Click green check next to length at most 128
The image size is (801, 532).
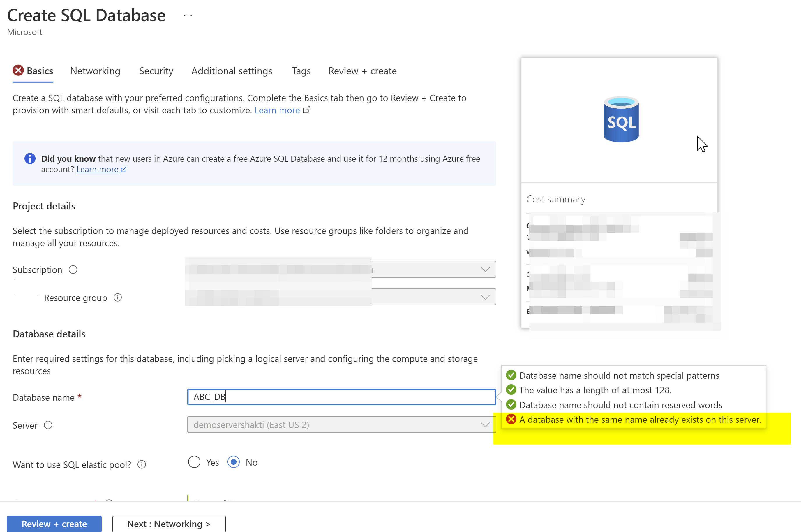[x=511, y=390]
